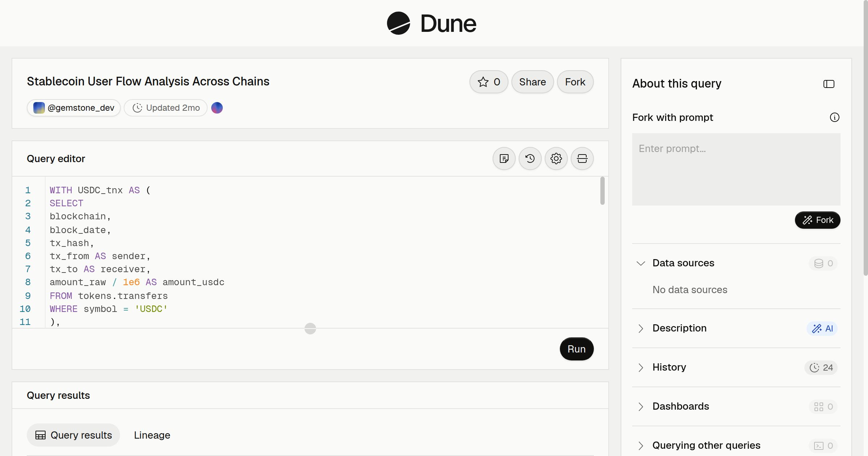Click the query editor vertical scrollbar
The image size is (868, 456).
[603, 191]
